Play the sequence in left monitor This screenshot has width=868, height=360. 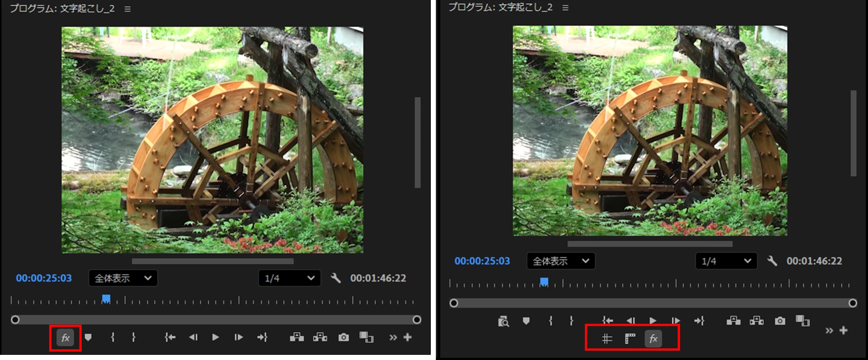(x=215, y=337)
